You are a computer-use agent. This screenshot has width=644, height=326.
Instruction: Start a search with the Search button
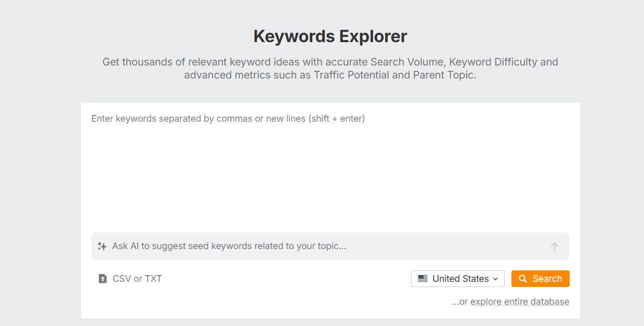click(x=540, y=278)
